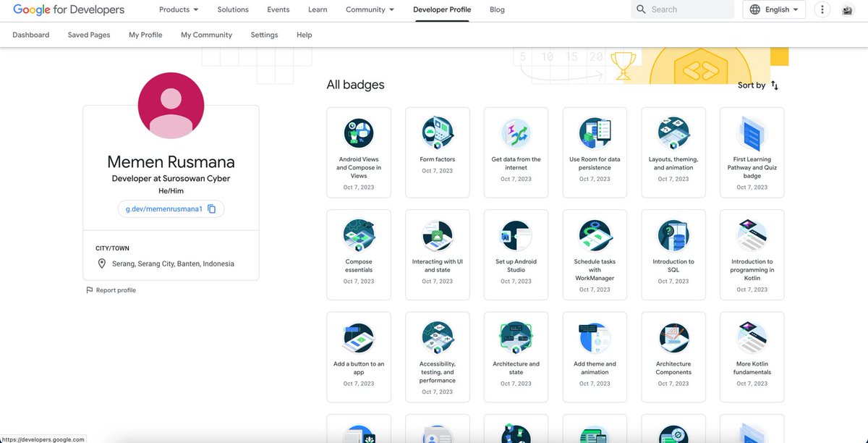
Task: Open the English language selector
Action: coord(774,9)
